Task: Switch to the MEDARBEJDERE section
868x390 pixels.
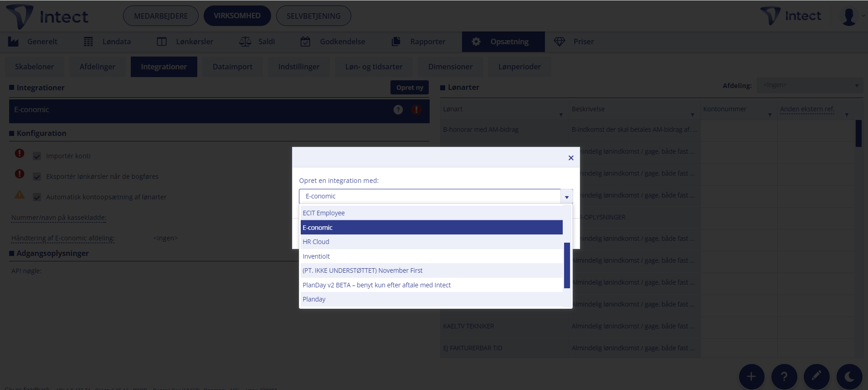Action: (160, 16)
